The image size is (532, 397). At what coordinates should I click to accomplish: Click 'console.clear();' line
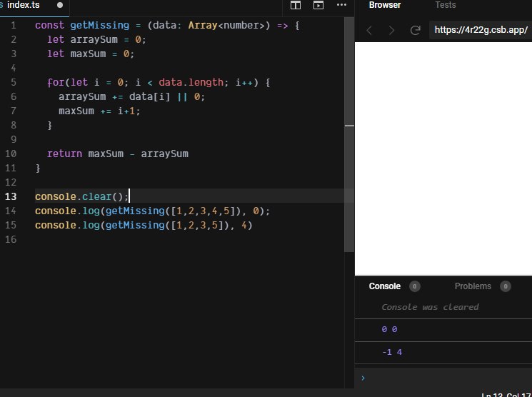click(82, 196)
